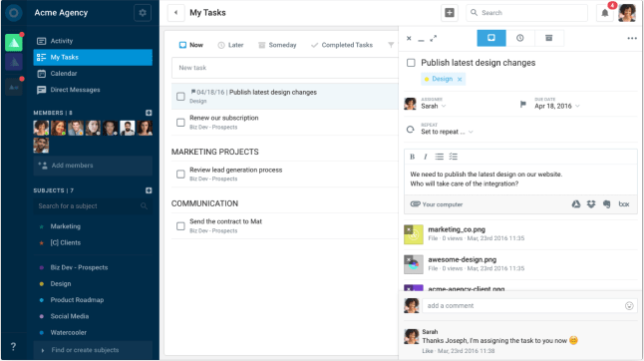Image resolution: width=644 pixels, height=361 pixels.
Task: Toggle bold formatting in description editor
Action: pos(413,157)
